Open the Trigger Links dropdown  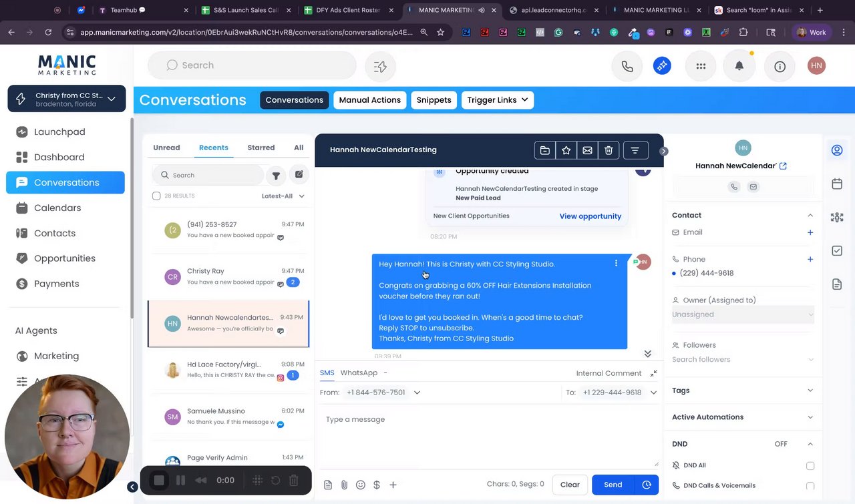[498, 100]
